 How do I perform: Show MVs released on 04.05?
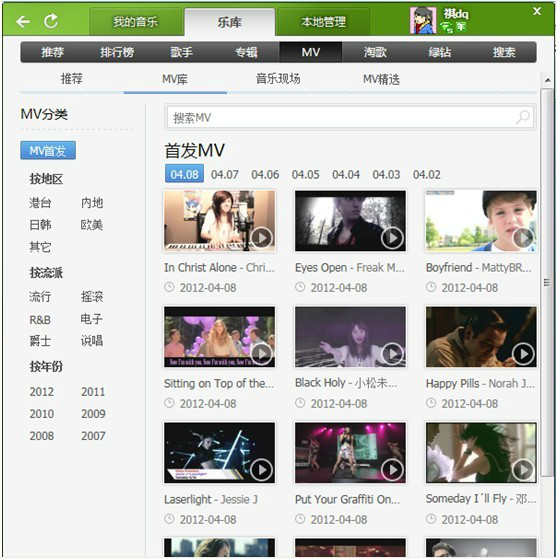306,174
